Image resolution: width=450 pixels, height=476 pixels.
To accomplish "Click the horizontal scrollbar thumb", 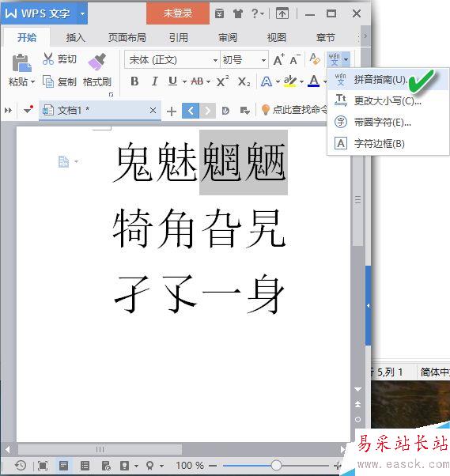I will coord(100,449).
